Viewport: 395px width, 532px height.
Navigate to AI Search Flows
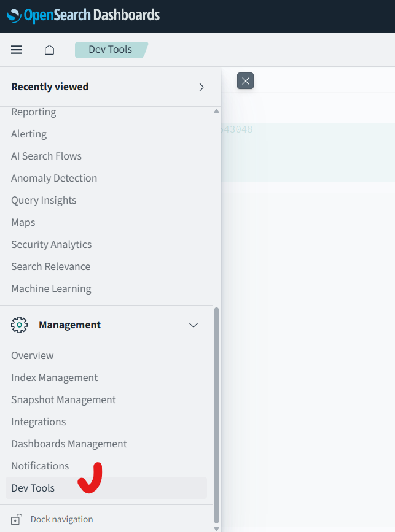[46, 156]
